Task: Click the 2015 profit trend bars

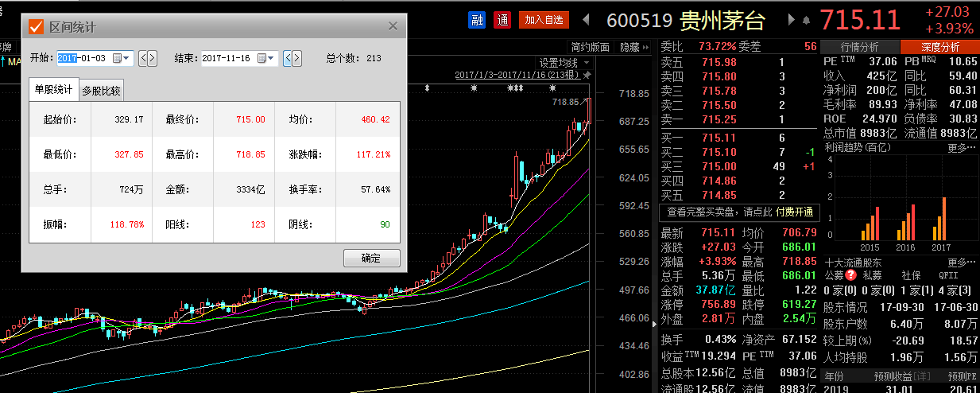Action: click(x=870, y=224)
